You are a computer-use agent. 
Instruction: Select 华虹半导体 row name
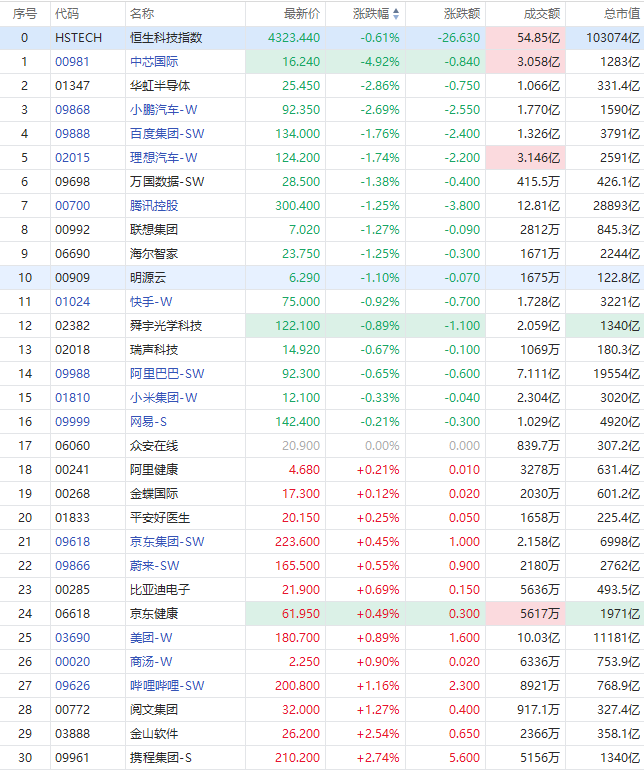tap(160, 86)
